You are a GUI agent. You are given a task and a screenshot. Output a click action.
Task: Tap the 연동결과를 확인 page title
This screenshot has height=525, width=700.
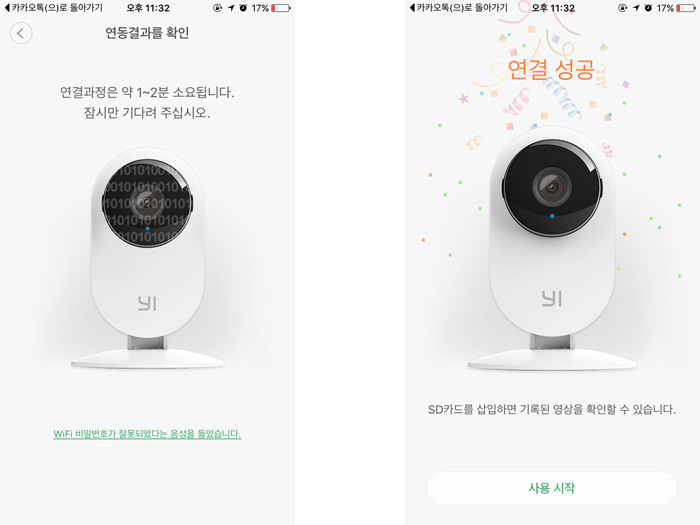pos(147,33)
